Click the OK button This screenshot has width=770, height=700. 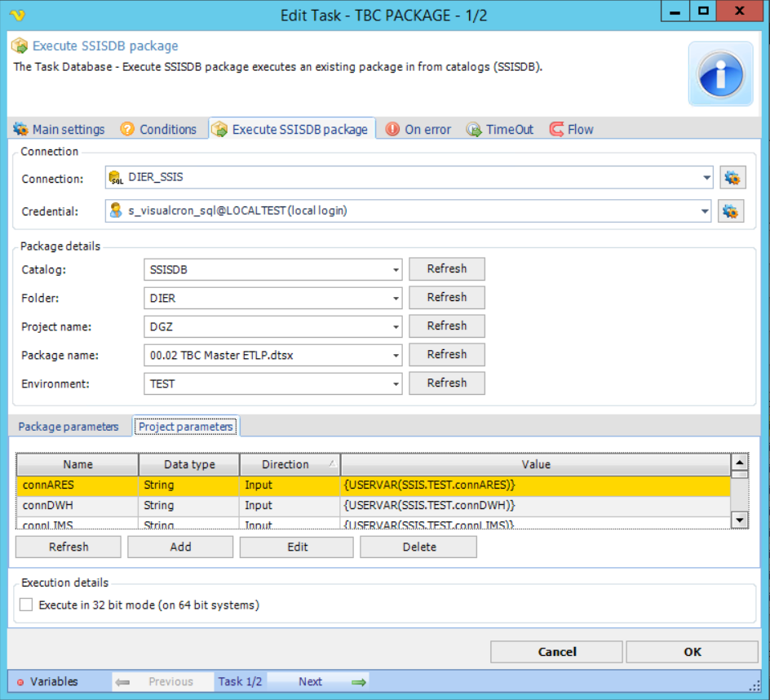[692, 652]
